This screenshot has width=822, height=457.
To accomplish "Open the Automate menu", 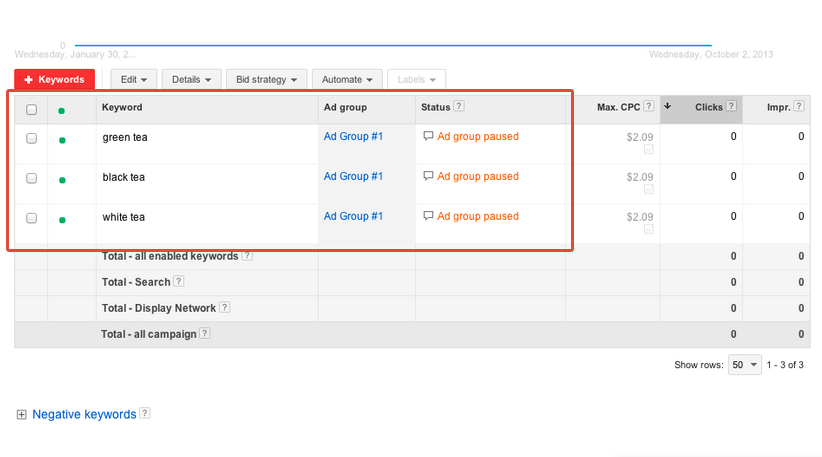I will coord(347,79).
